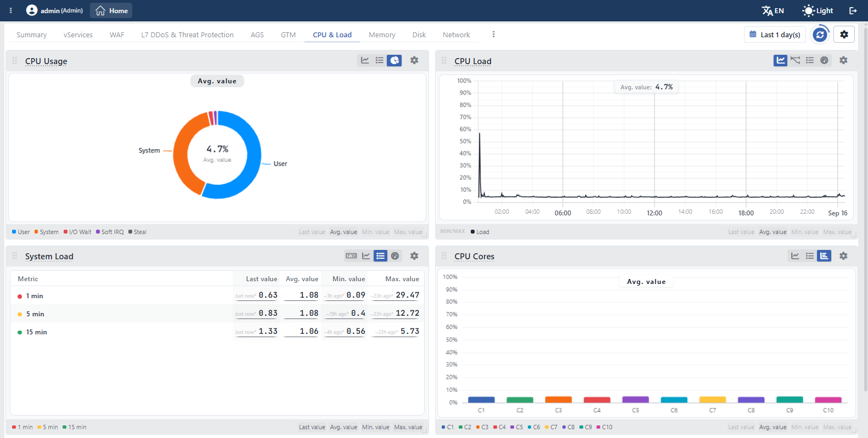Switch CPU Usage panel to line chart view
Viewport: 868px width, 438px height.
365,60
